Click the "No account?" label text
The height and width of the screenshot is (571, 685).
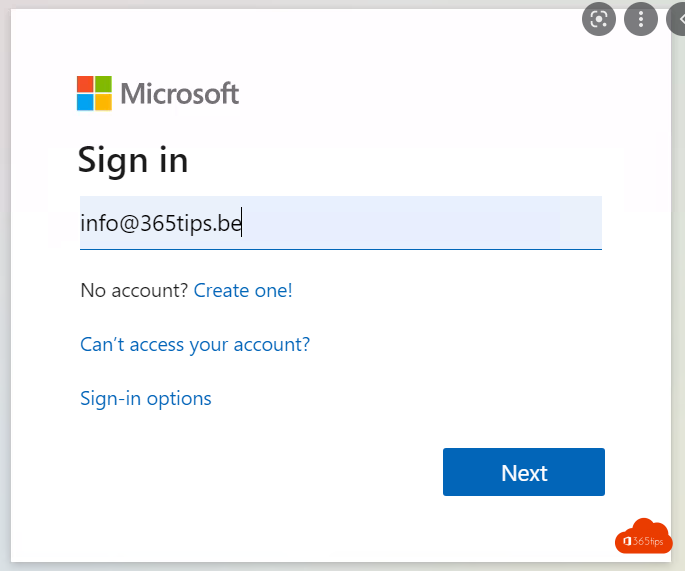pos(134,291)
